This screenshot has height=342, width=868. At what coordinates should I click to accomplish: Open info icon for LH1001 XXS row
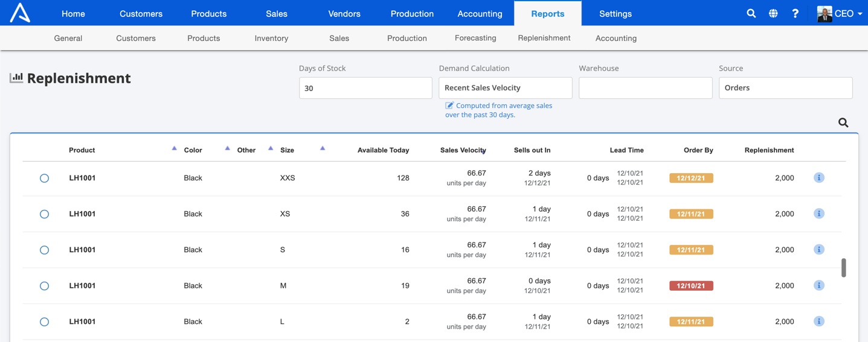(x=819, y=177)
